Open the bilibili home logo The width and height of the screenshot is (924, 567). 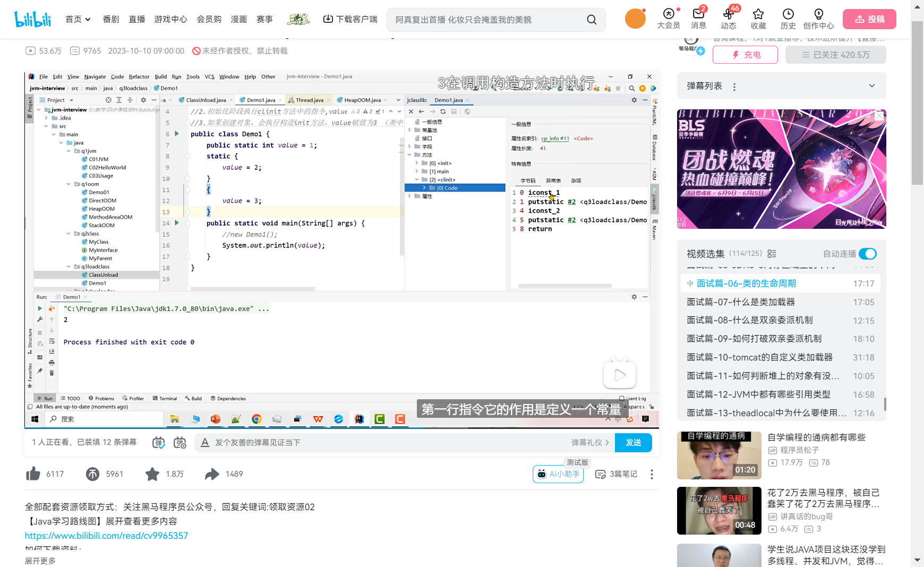[x=33, y=19]
